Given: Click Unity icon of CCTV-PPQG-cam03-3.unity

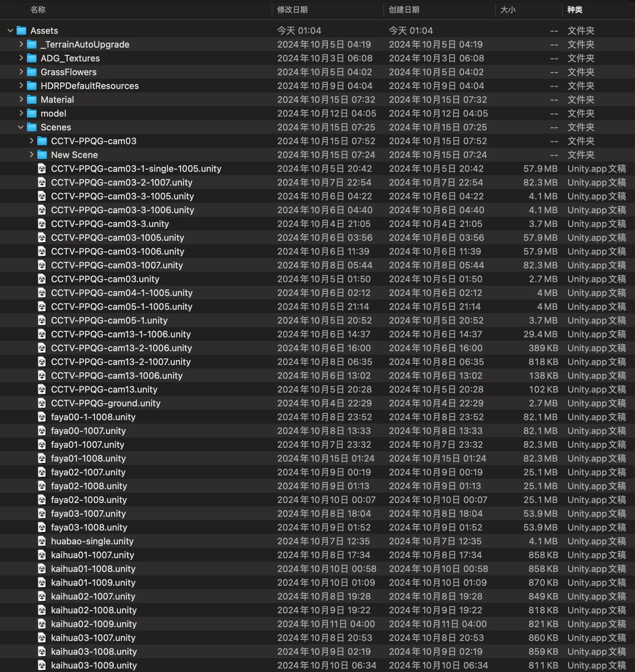Looking at the screenshot, I should pyautogui.click(x=42, y=224).
